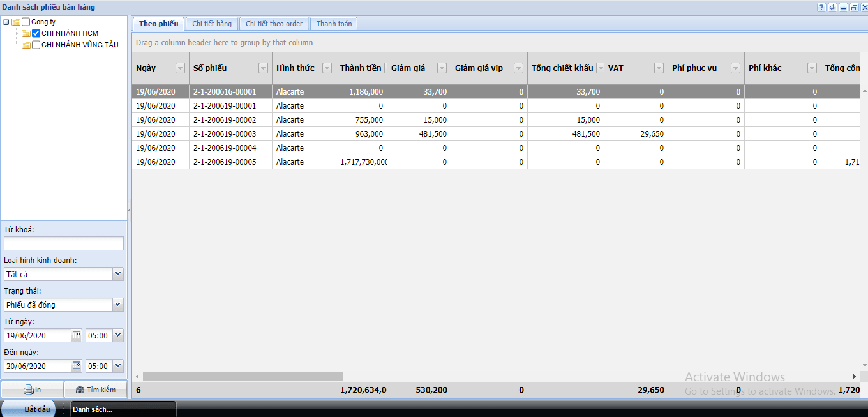This screenshot has width=868, height=417.
Task: Click the CHI NHÁNH HCM tree label
Action: coord(70,33)
